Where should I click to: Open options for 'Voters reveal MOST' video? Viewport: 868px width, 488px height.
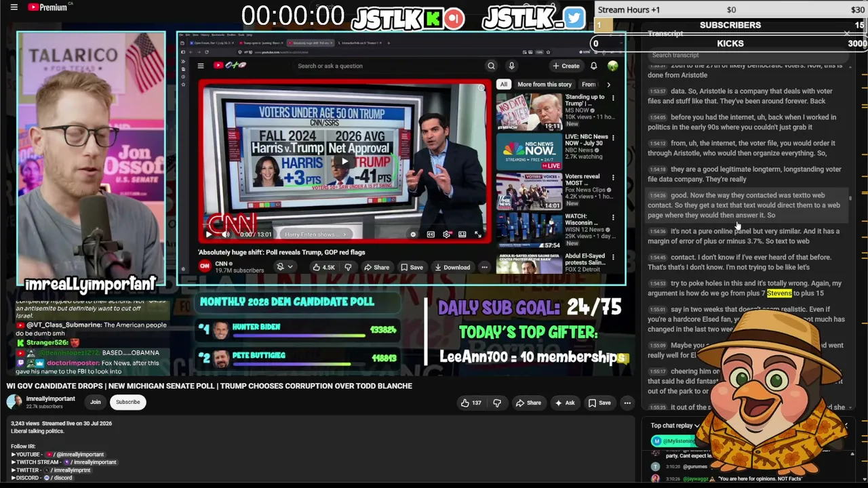614,178
